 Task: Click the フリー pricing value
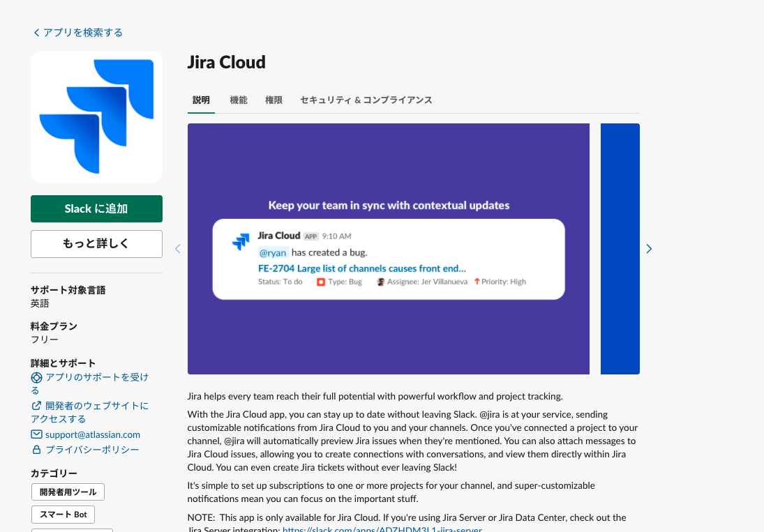(x=45, y=340)
